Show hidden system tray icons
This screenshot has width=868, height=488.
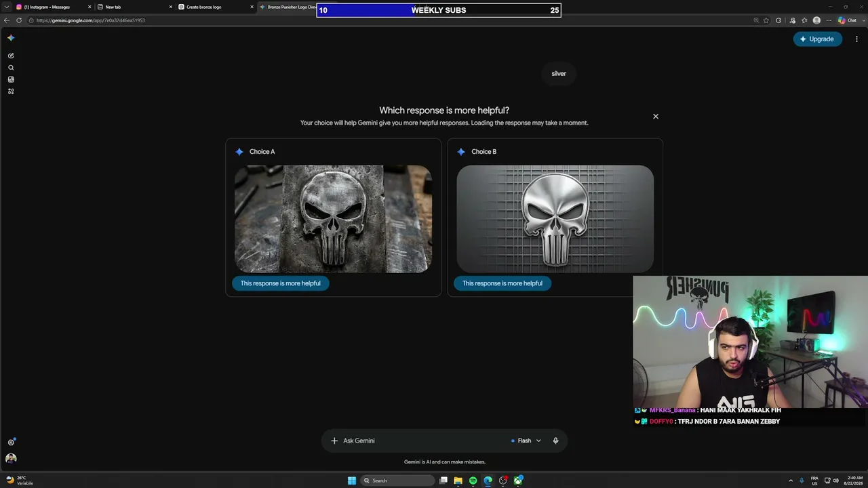point(791,481)
